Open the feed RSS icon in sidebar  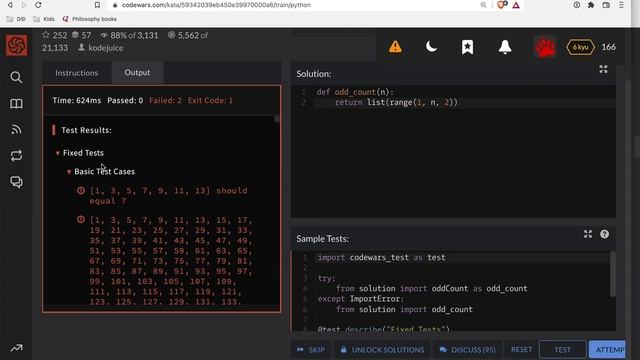(x=16, y=129)
